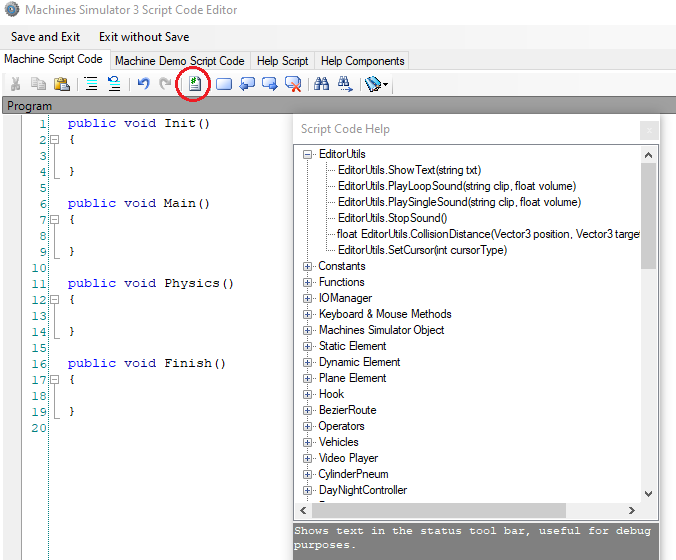This screenshot has height=560, width=676.
Task: Go to previous bookmark
Action: tap(247, 84)
